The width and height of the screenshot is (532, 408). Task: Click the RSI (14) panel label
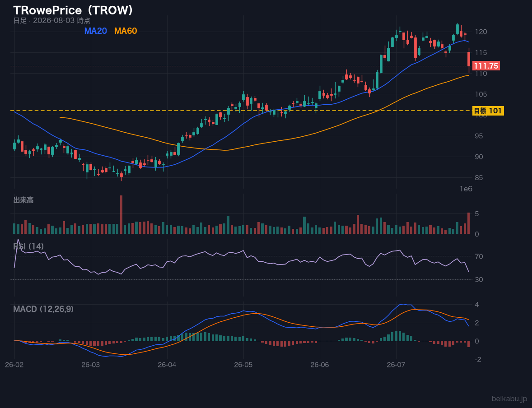pos(28,246)
